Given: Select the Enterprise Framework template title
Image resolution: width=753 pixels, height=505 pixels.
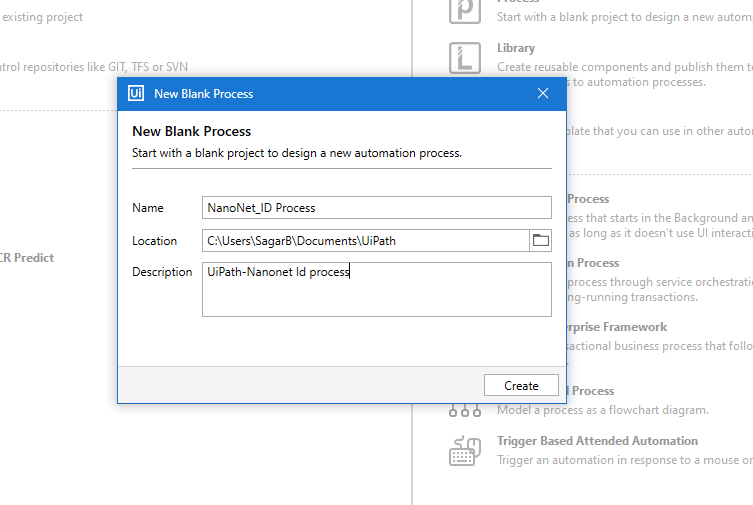Looking at the screenshot, I should coord(617,327).
